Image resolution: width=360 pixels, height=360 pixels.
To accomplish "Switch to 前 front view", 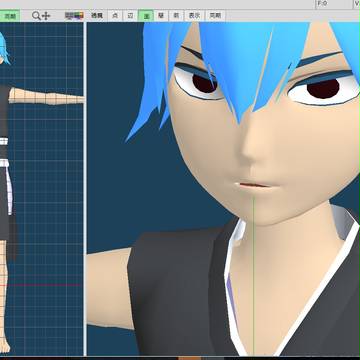I will coord(176,16).
